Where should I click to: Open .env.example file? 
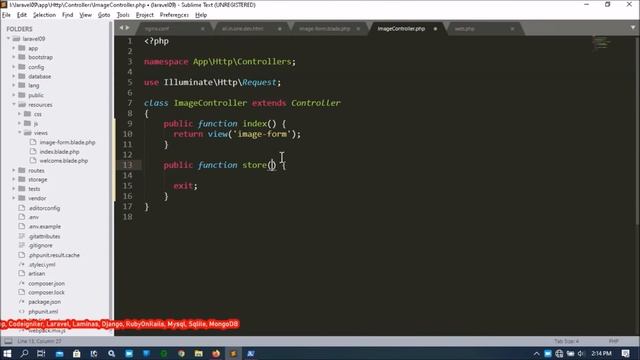tap(44, 227)
